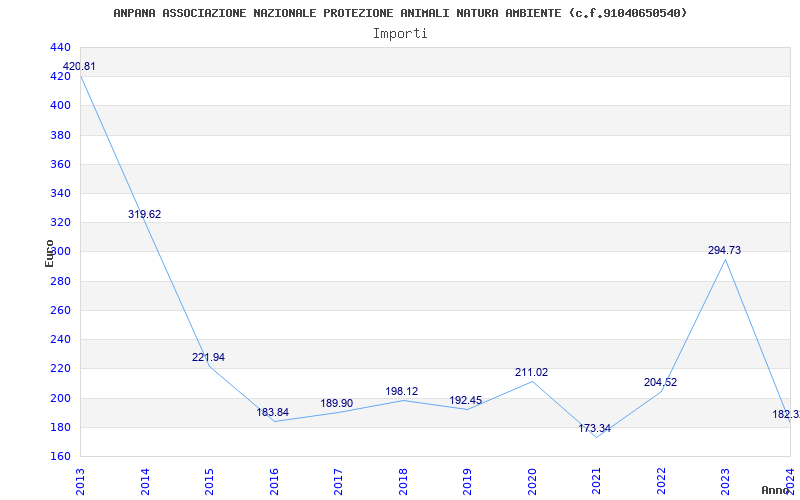This screenshot has height=500, width=800.
Task: Select the 173.34 minimum value label
Action: [594, 429]
